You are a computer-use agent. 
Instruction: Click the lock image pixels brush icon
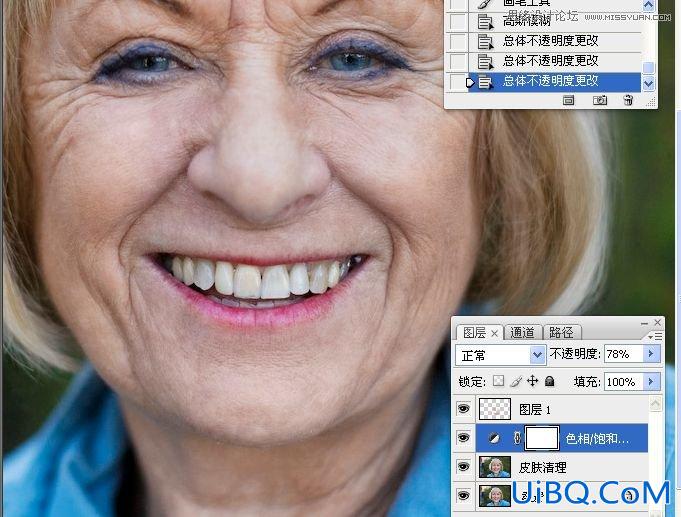point(516,381)
